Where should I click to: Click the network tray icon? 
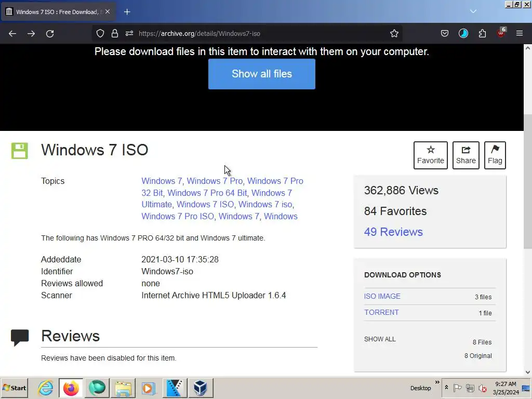click(x=470, y=388)
